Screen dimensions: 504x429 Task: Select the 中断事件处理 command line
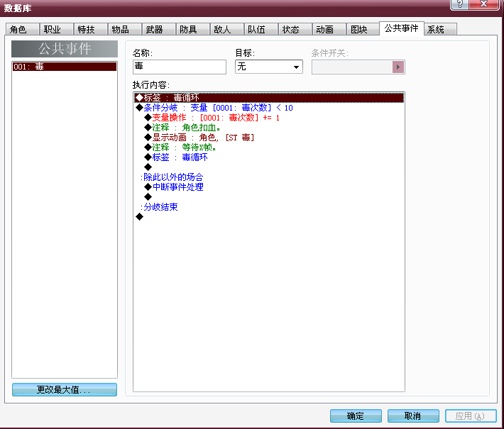[x=269, y=187]
